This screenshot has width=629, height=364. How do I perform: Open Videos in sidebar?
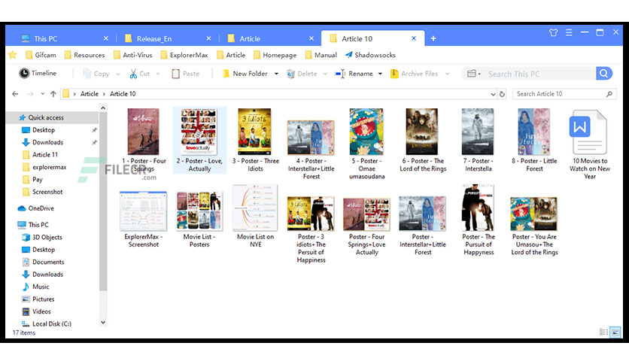41,311
